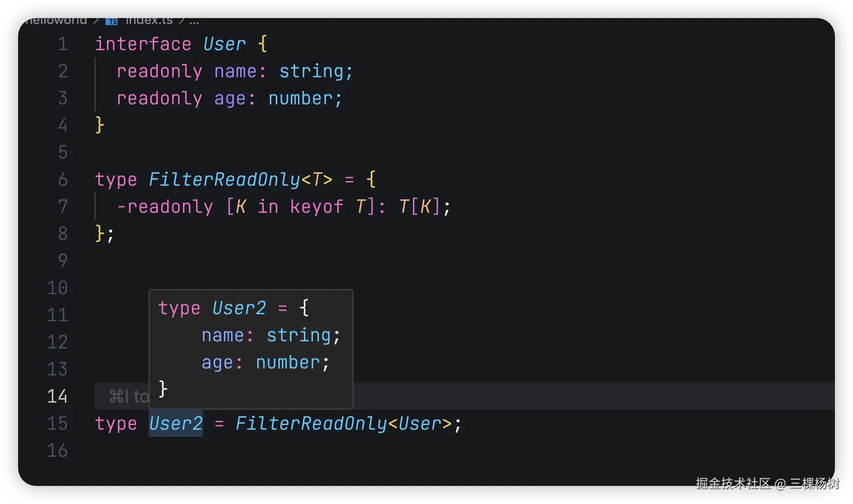
Task: Click the User interface name on line 1
Action: coord(225,44)
